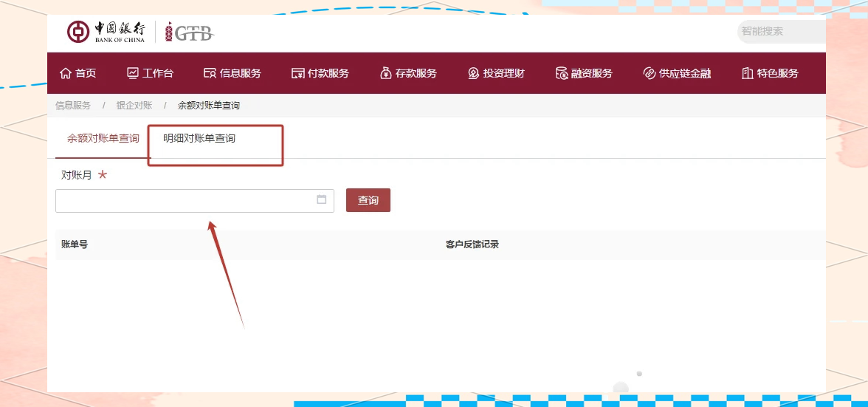The image size is (868, 407).
Task: Click the 智能搜索 search box
Action: click(782, 32)
